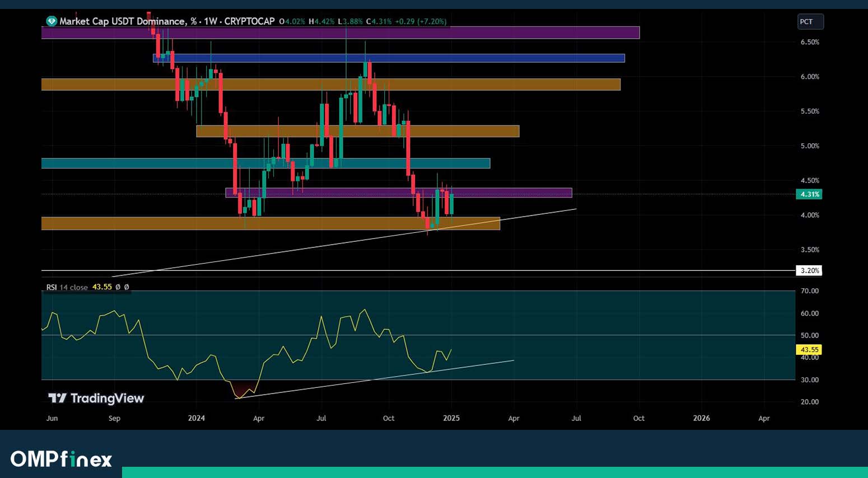Click the 5.00% price axis label
The image size is (868, 478).
click(x=810, y=146)
